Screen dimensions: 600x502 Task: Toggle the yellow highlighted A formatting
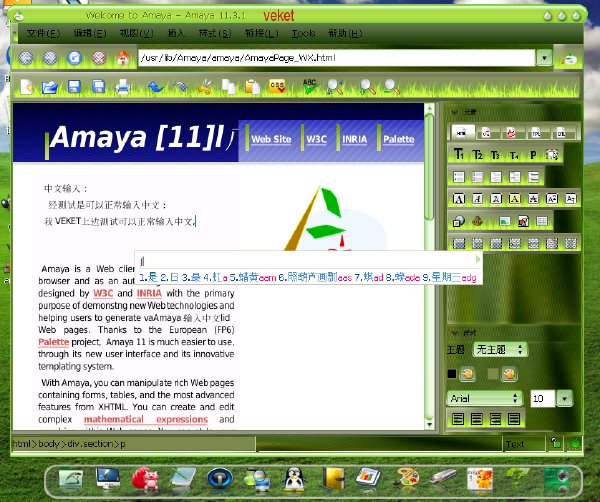pyautogui.click(x=514, y=199)
